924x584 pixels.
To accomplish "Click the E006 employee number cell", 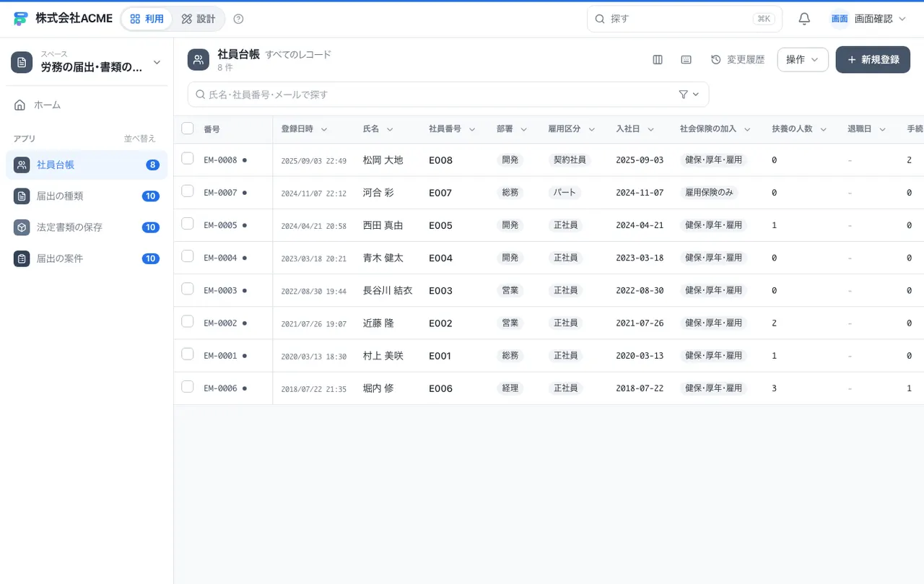I will (440, 388).
